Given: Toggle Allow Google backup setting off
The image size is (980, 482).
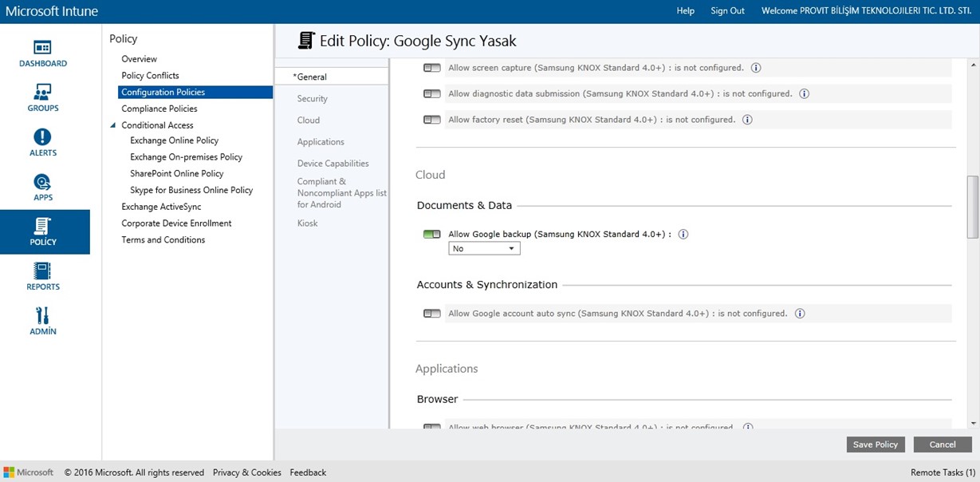Looking at the screenshot, I should click(432, 235).
